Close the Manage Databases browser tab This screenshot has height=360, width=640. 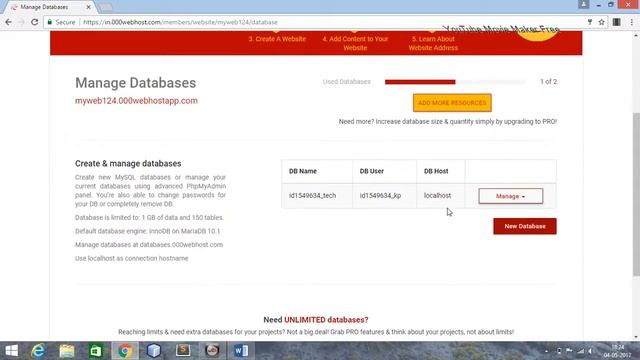pyautogui.click(x=88, y=7)
